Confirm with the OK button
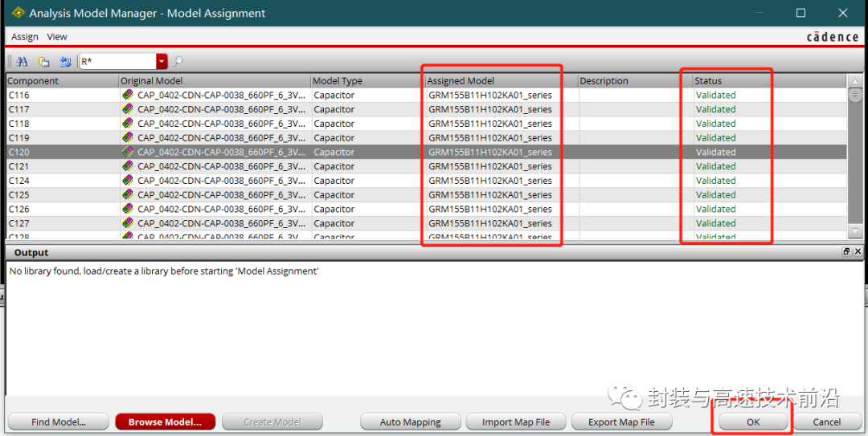 click(x=752, y=422)
